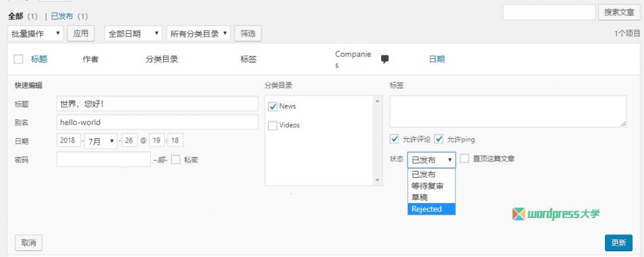This screenshot has height=257, width=644.
Task: Open the 批量操作 bulk actions dropdown
Action: (x=36, y=33)
